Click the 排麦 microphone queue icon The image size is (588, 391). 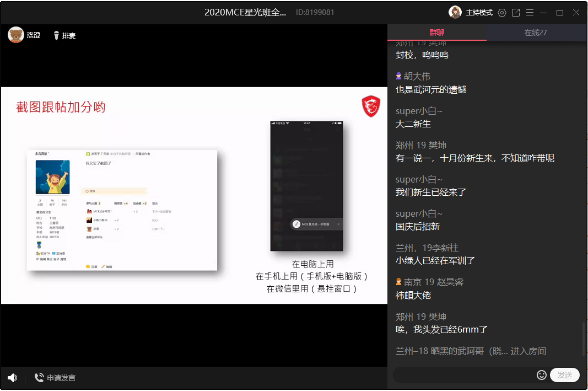click(x=56, y=35)
